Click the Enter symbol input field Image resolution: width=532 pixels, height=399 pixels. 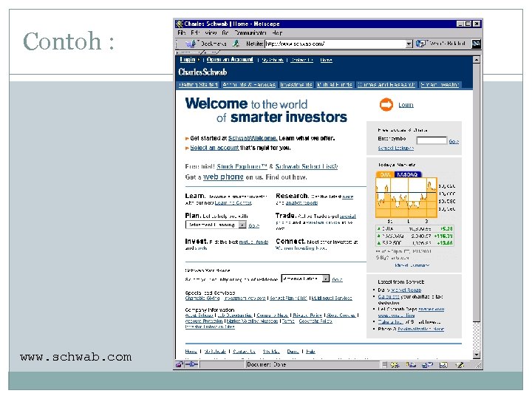(432, 140)
